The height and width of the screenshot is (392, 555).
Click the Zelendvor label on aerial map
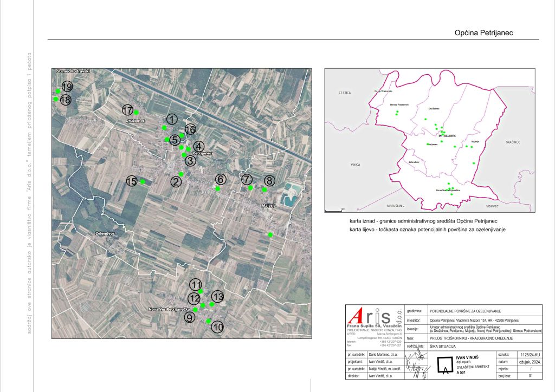click(x=107, y=234)
